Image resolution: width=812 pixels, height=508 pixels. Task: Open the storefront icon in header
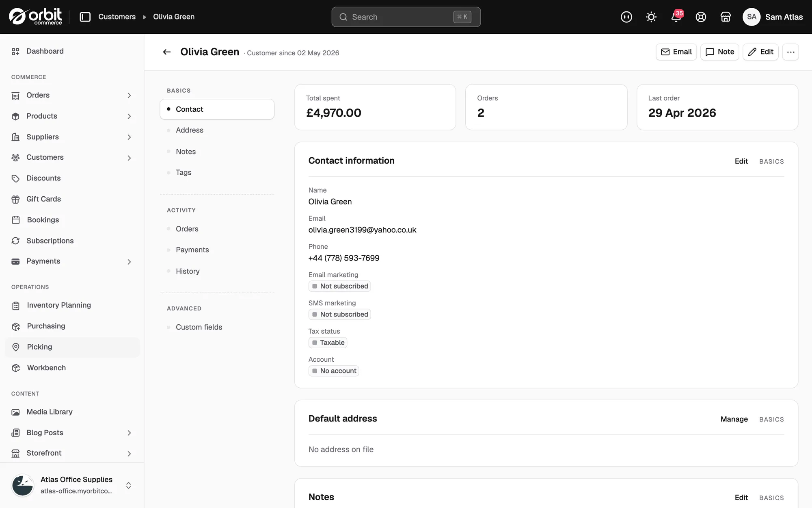(x=726, y=17)
